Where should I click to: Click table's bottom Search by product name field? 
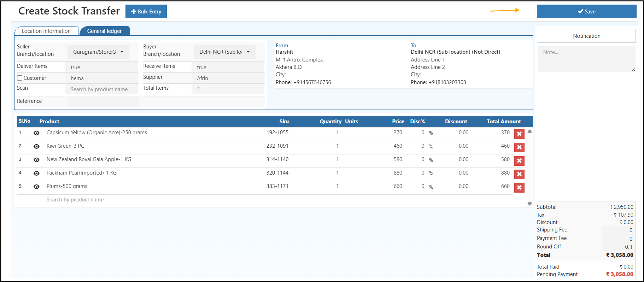pos(75,200)
